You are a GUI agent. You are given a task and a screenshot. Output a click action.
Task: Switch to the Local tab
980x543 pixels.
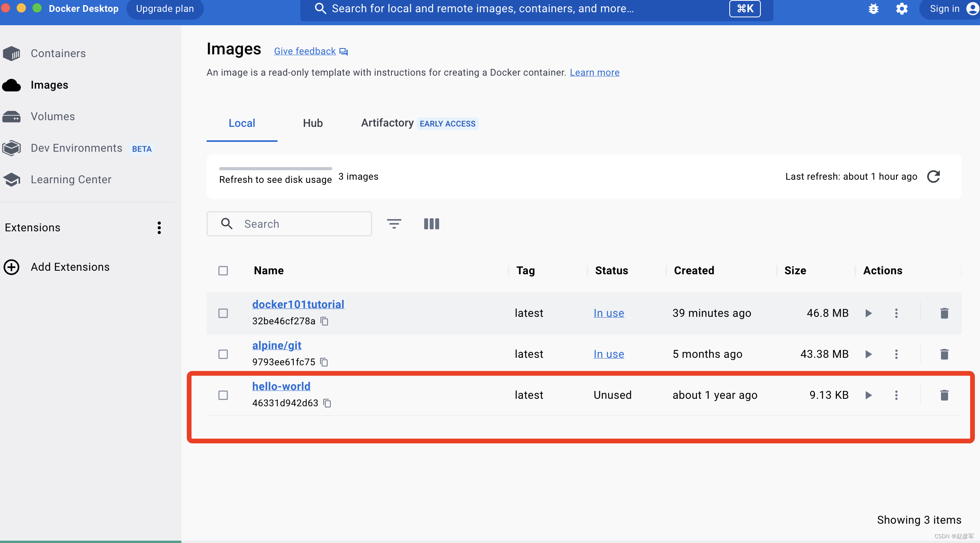point(242,123)
